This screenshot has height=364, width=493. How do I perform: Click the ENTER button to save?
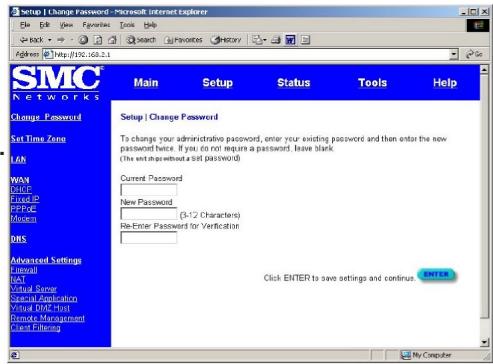point(436,275)
